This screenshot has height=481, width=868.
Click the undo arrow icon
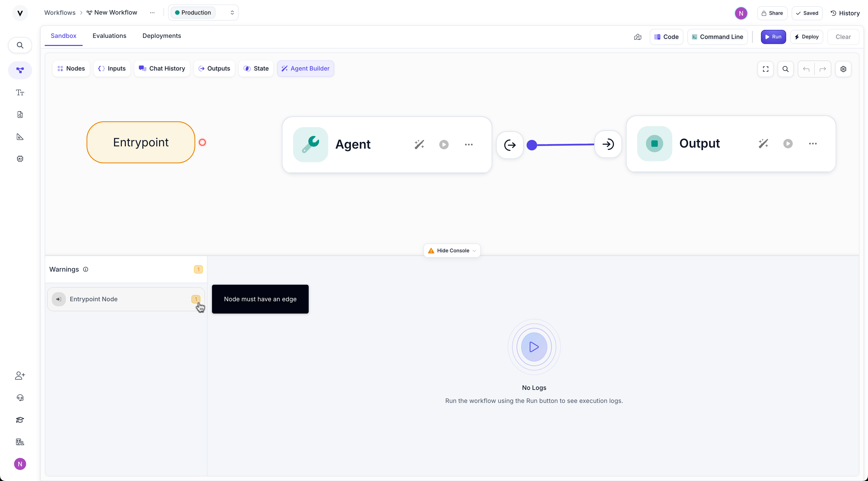point(806,69)
